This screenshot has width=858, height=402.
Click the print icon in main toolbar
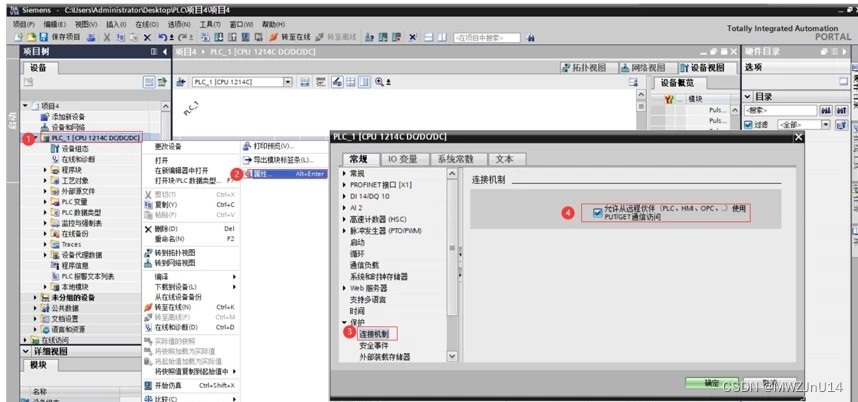coord(91,37)
